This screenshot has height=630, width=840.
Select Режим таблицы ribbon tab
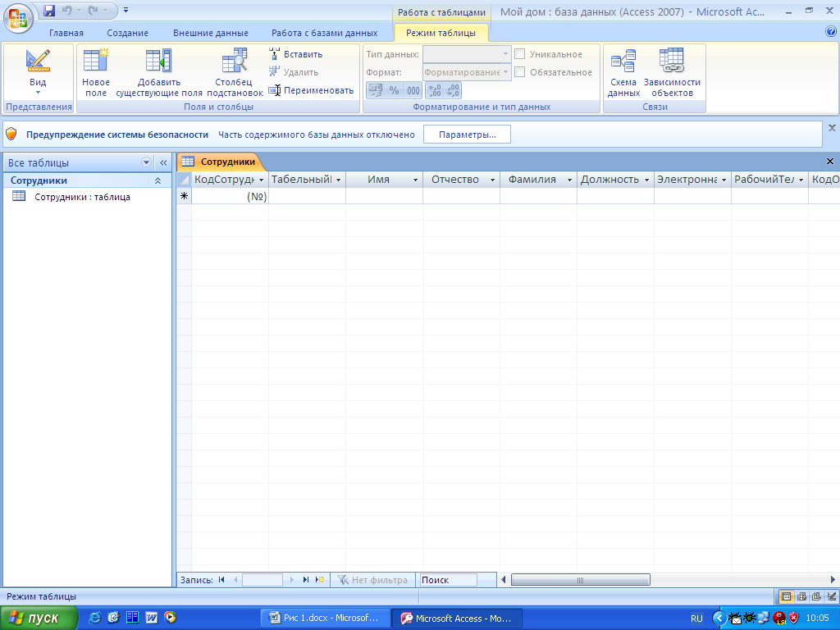(x=441, y=33)
